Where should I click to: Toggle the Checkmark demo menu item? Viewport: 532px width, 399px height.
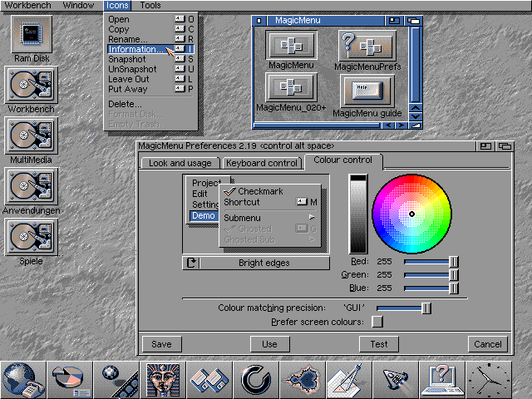coord(270,191)
